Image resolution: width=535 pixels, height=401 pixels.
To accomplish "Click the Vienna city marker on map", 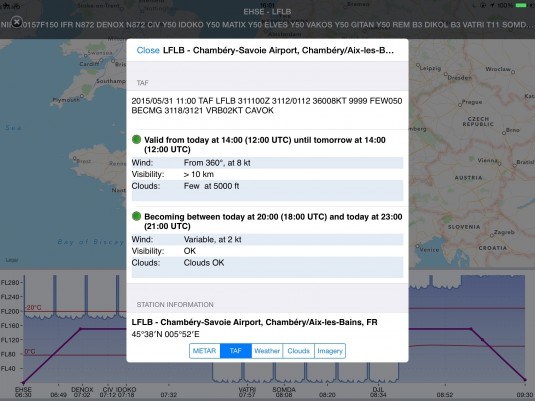I will 499,163.
